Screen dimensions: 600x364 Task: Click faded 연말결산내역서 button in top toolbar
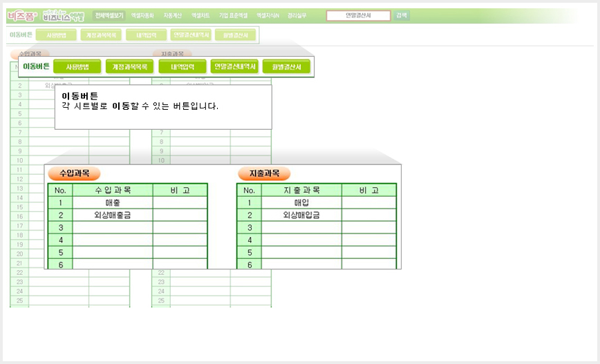click(x=191, y=35)
